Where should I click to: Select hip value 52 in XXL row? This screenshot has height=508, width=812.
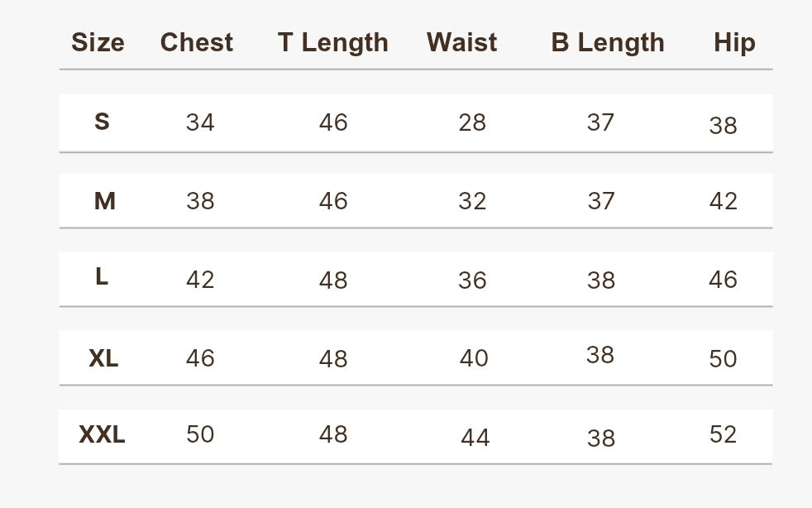(723, 434)
